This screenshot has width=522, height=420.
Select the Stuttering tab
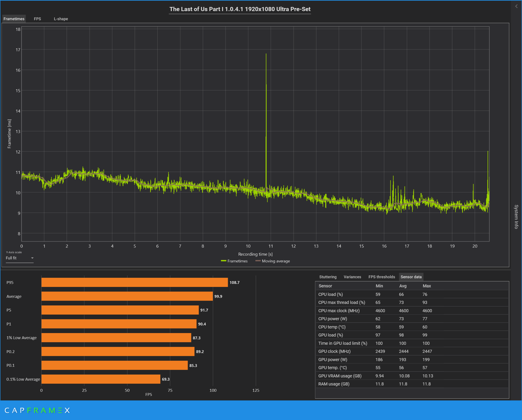328,277
